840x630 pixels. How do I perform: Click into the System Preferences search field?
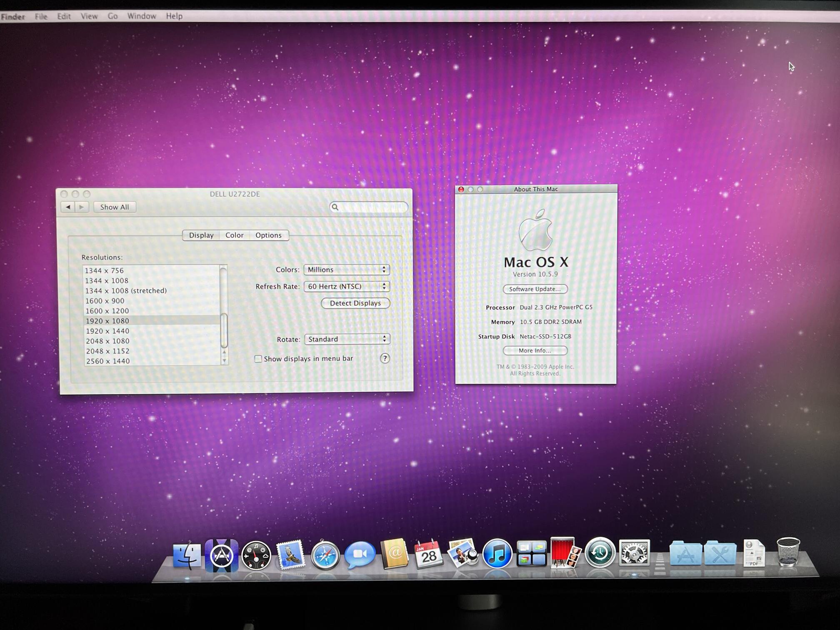click(x=368, y=207)
